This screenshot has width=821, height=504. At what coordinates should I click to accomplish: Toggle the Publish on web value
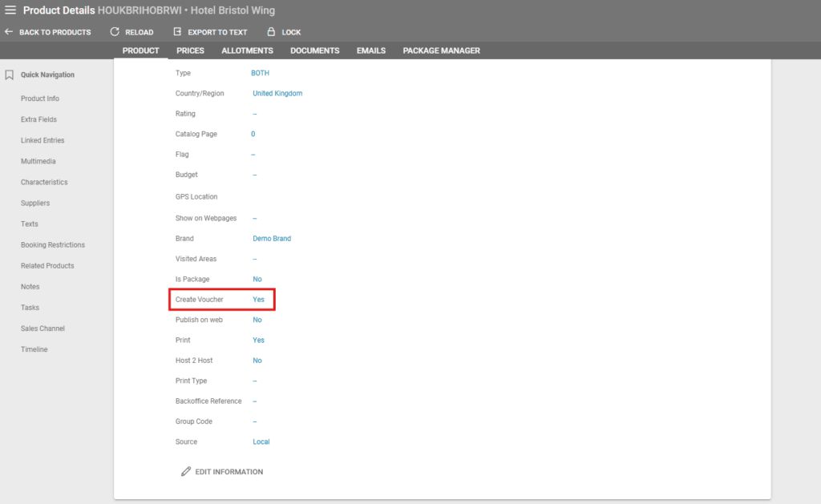tap(257, 320)
